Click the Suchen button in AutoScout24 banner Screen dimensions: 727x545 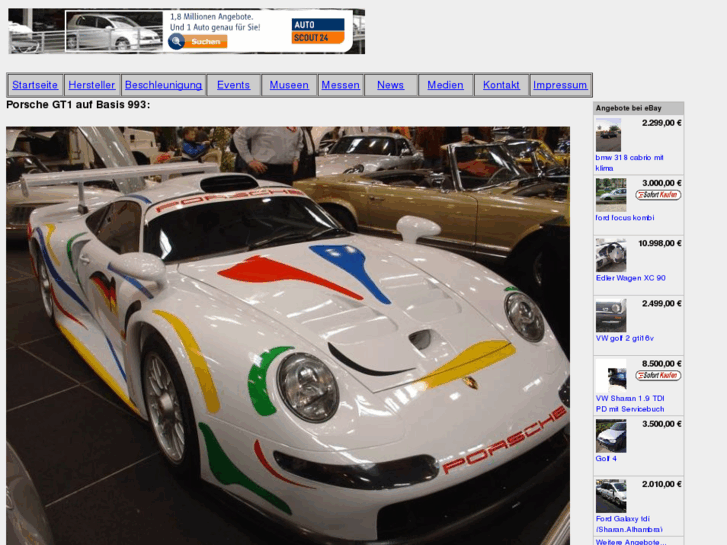point(205,41)
